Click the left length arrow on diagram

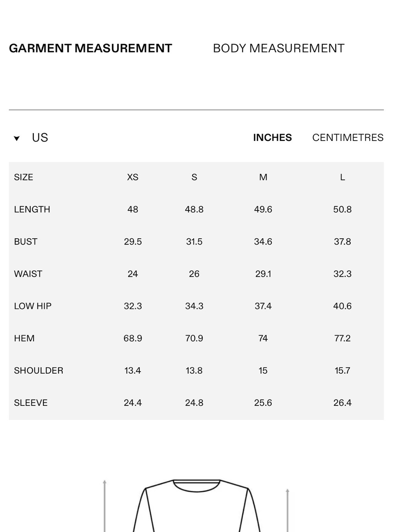(x=105, y=506)
